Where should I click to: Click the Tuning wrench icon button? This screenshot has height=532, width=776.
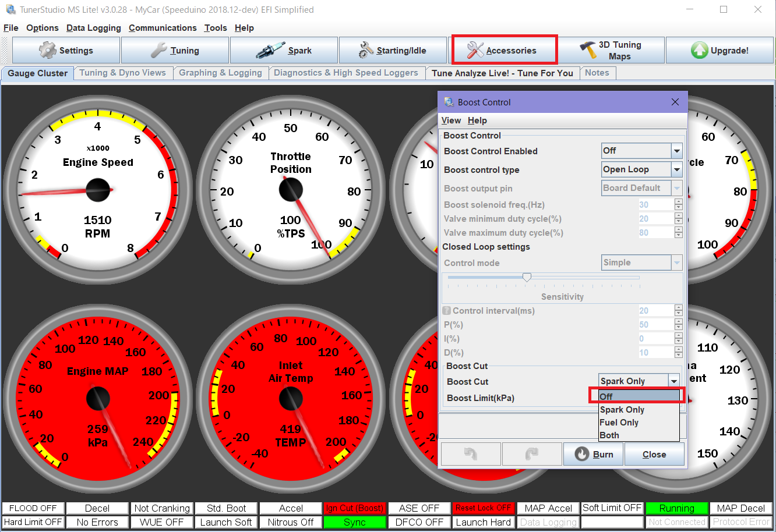(175, 51)
